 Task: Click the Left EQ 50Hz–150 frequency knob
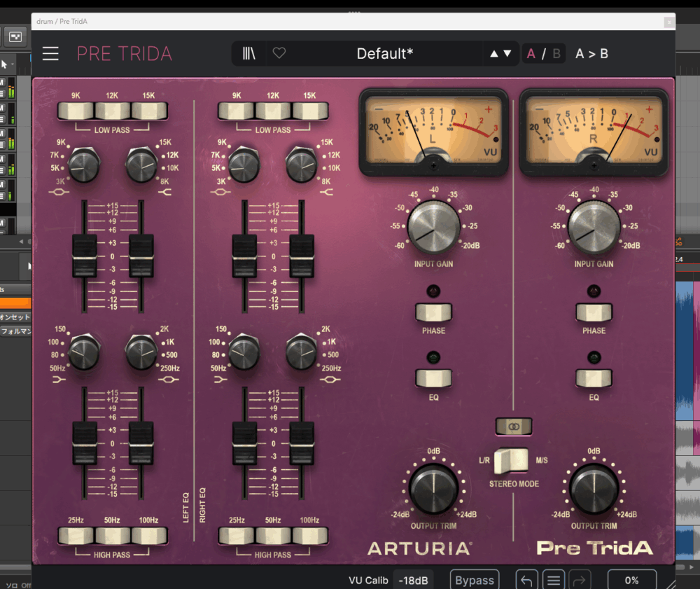(84, 352)
